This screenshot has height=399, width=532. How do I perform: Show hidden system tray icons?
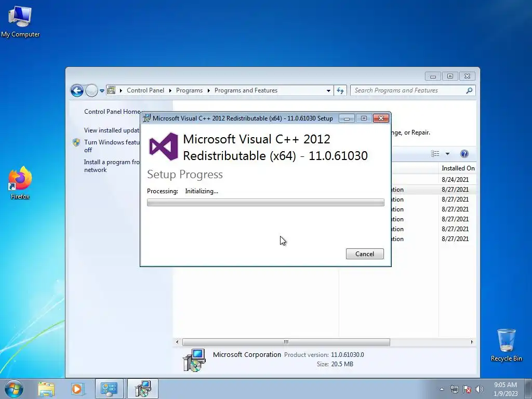(442, 389)
